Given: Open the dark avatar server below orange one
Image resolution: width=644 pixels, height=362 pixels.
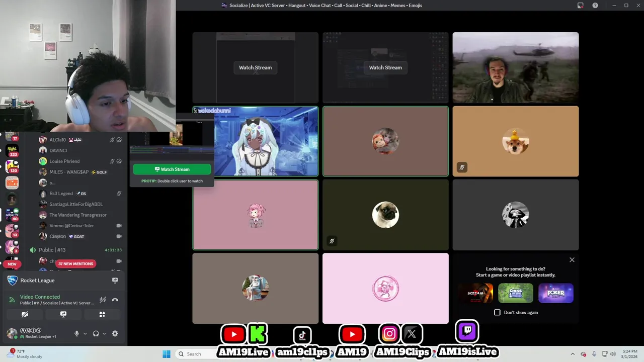Looking at the screenshot, I should (12, 199).
